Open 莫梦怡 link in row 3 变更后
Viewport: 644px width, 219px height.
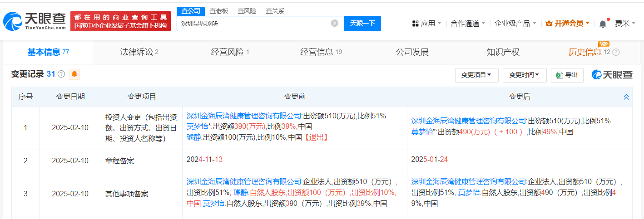click(469, 193)
